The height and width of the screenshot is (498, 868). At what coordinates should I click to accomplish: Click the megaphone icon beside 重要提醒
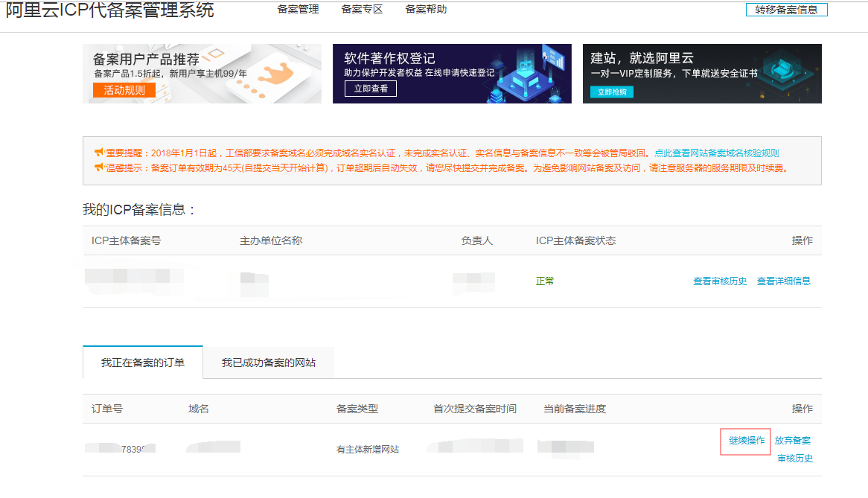tap(98, 153)
